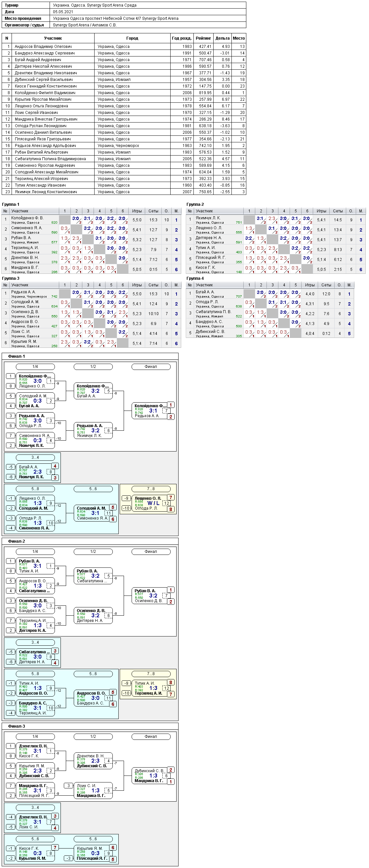Click the Место column header in participants table
369x868 pixels.
coord(239,38)
